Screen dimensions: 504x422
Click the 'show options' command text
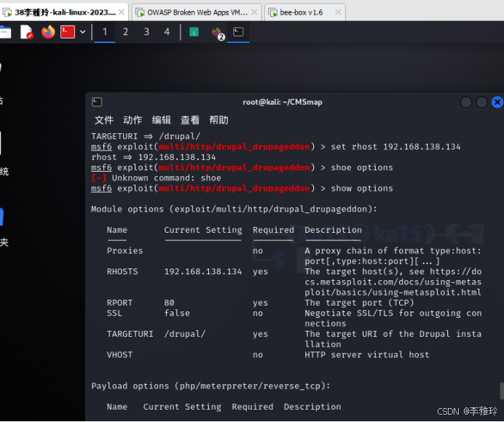pos(362,188)
